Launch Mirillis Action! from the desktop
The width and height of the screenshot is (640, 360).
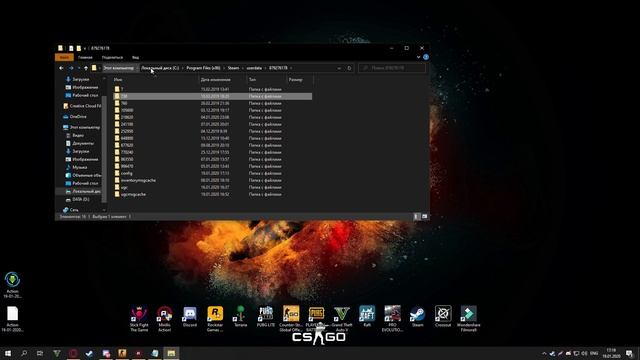click(164, 318)
